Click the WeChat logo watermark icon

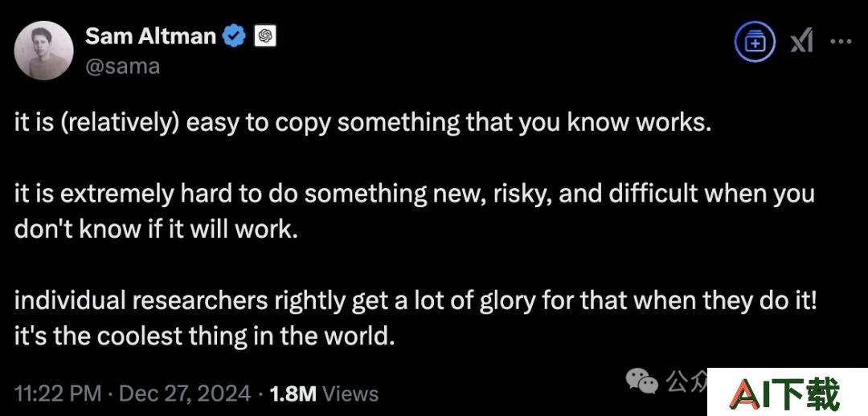641,381
